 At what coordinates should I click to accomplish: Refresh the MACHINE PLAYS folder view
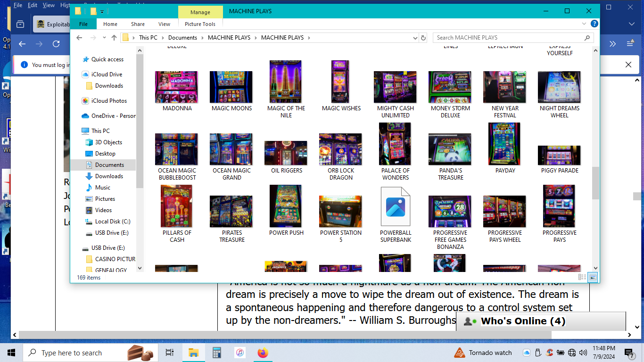423,38
